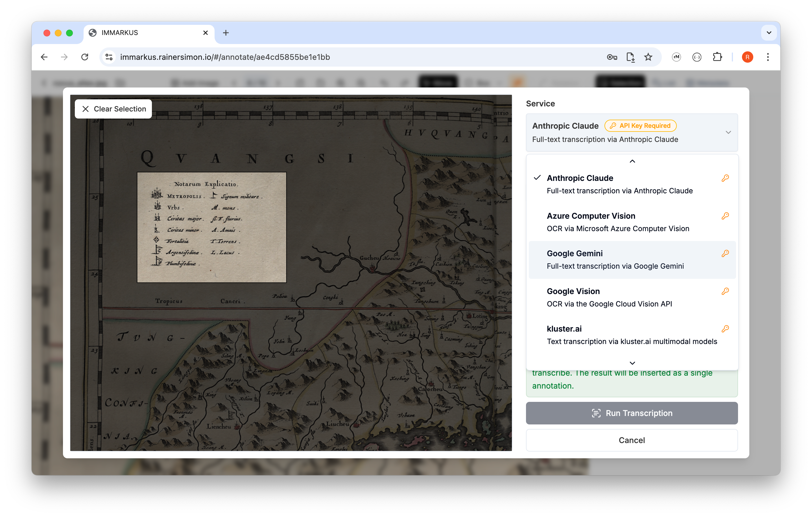Open saved passwords key icon in address bar
Viewport: 812px width, 517px height.
(x=612, y=57)
